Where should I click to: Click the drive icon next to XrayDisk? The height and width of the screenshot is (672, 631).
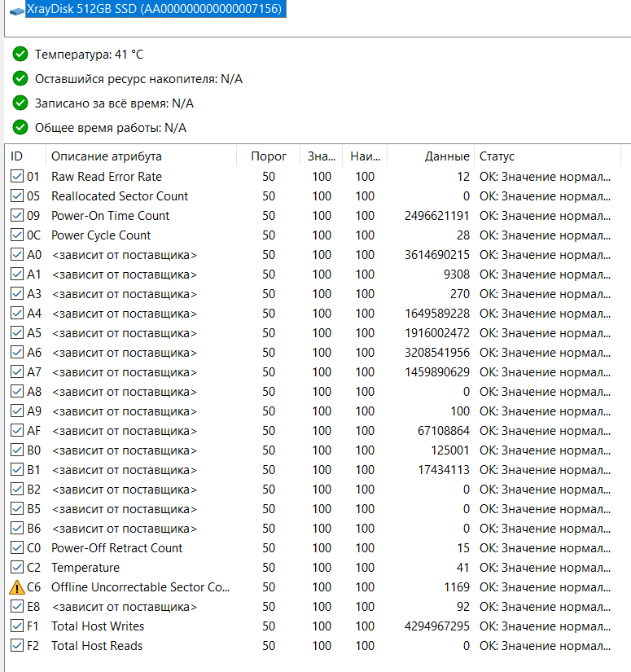(x=17, y=11)
